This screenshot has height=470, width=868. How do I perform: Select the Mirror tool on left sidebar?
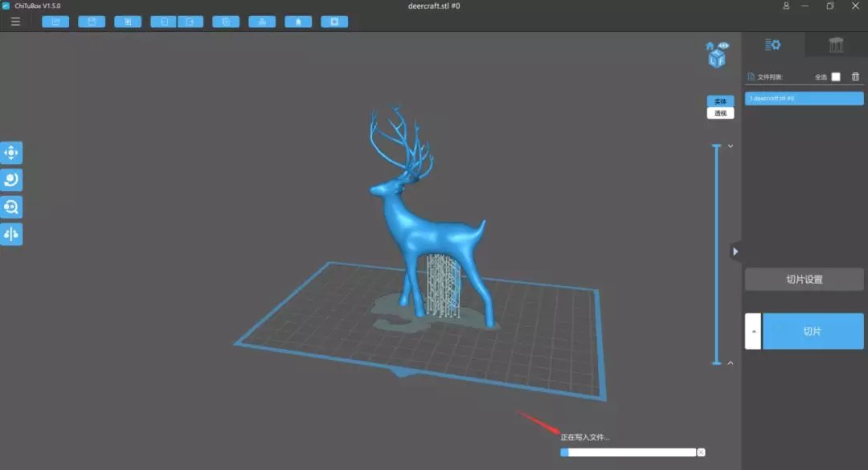point(11,234)
